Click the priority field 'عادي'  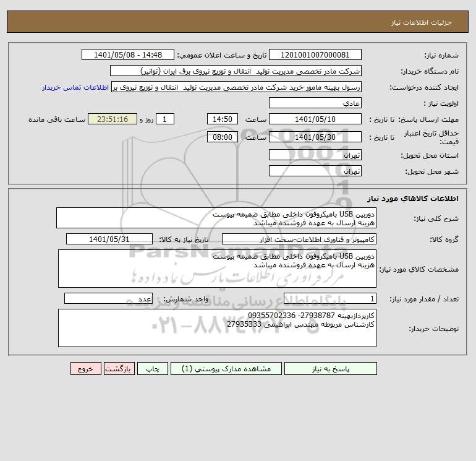(x=315, y=103)
